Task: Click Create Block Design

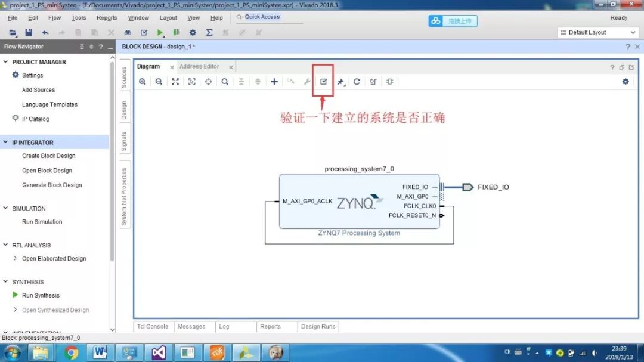Action: (x=48, y=156)
